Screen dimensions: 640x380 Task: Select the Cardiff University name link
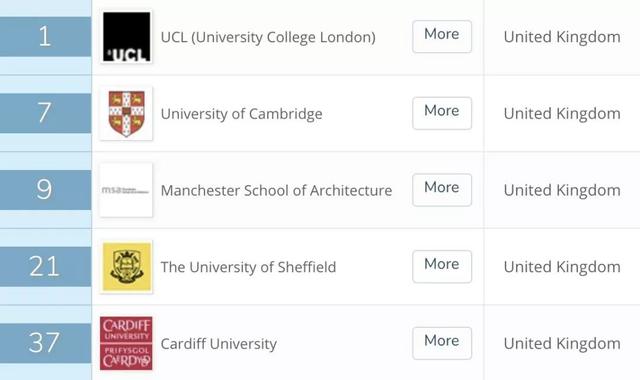point(219,344)
